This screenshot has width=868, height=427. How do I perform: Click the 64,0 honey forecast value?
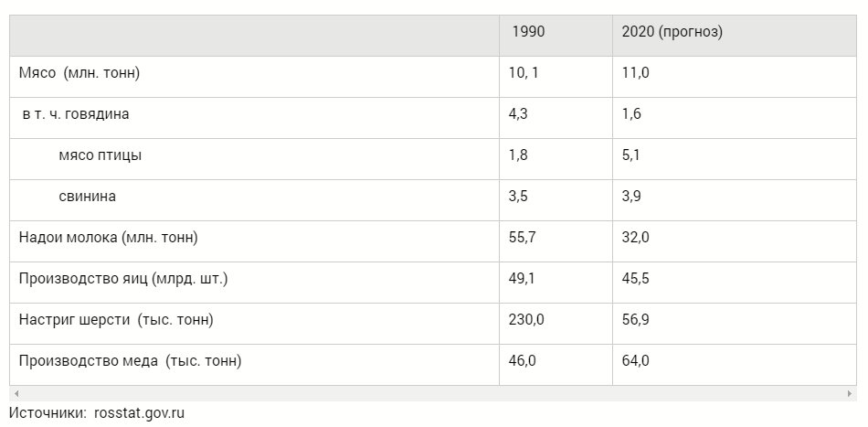[636, 361]
